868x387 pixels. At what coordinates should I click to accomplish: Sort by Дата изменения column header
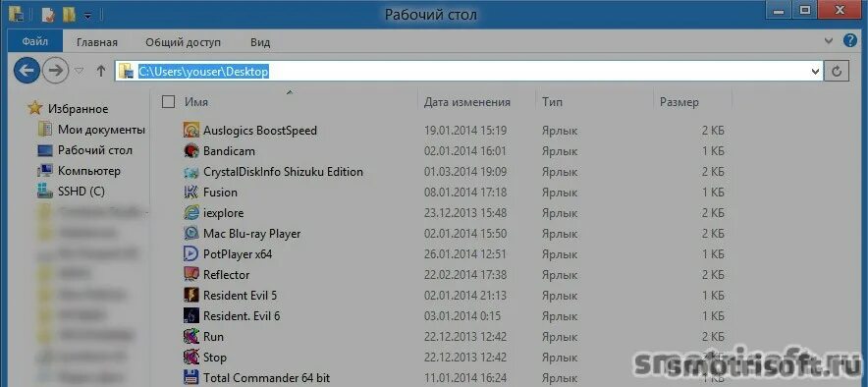tap(467, 102)
